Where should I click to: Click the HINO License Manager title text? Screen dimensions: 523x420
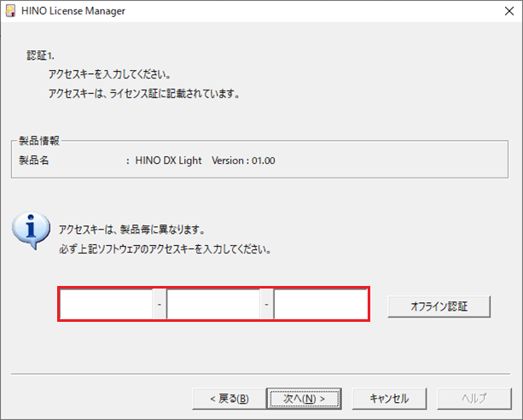[x=73, y=11]
